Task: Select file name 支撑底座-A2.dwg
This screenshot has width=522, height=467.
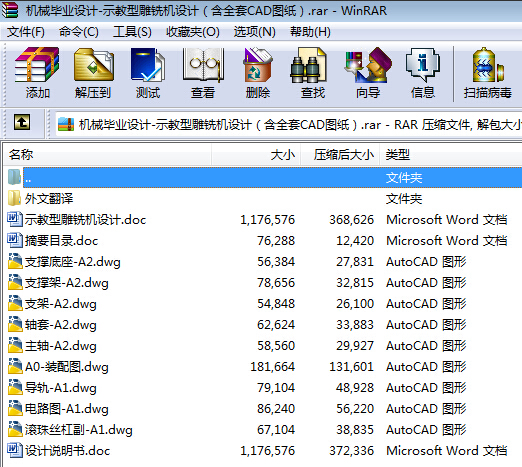Action: click(72, 262)
